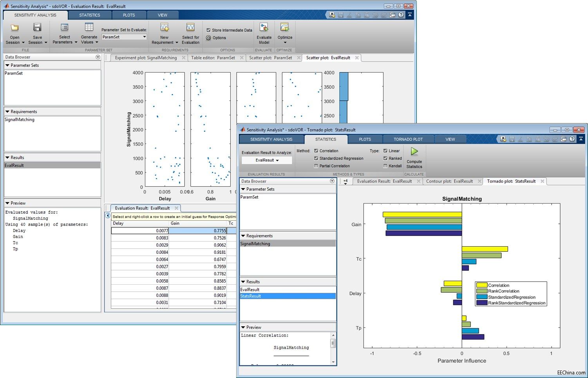Run Compute Statistics in the Tornado window
The image size is (588, 378).
click(x=414, y=157)
